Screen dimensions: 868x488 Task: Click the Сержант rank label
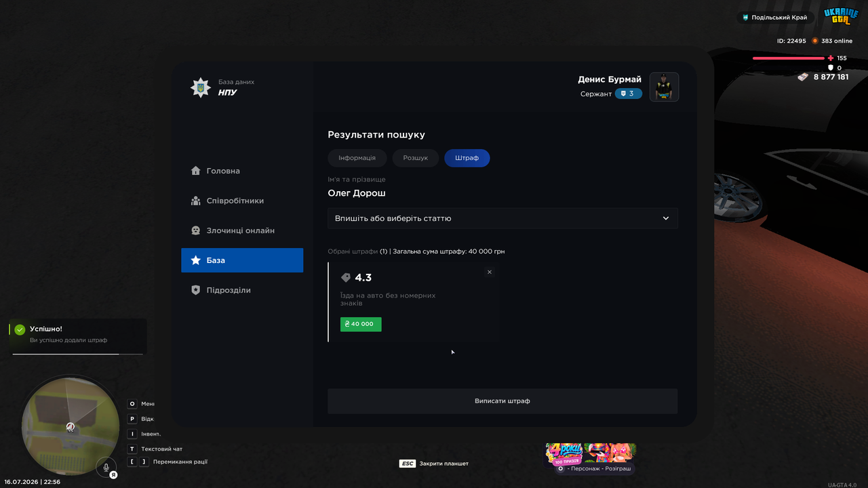pyautogui.click(x=596, y=94)
